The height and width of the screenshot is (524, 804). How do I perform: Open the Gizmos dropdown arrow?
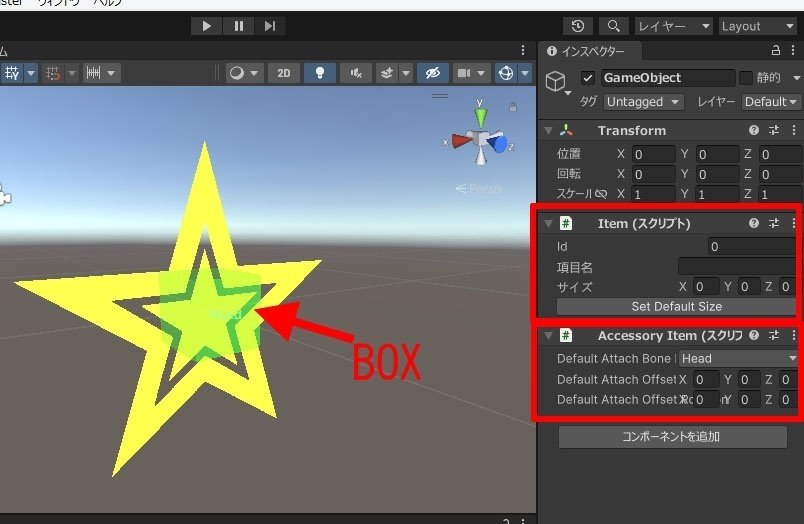[x=525, y=73]
